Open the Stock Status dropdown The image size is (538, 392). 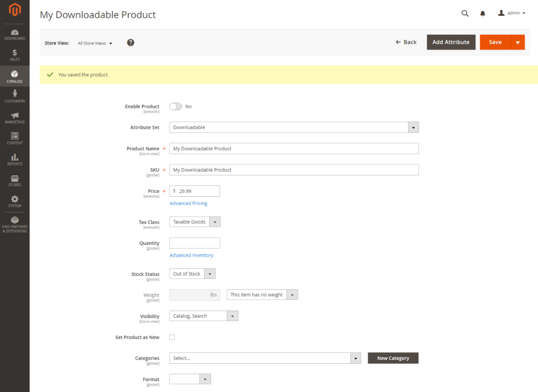210,274
